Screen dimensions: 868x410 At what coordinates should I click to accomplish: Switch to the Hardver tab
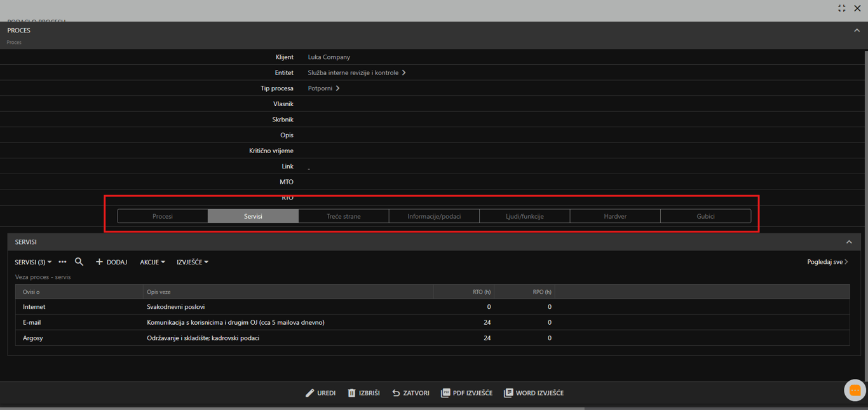(615, 216)
